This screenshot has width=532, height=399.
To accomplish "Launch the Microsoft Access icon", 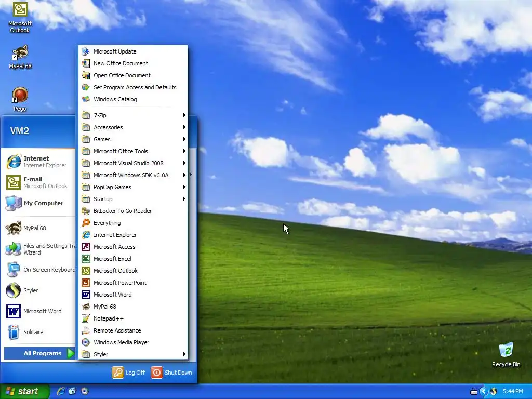I will (86, 247).
